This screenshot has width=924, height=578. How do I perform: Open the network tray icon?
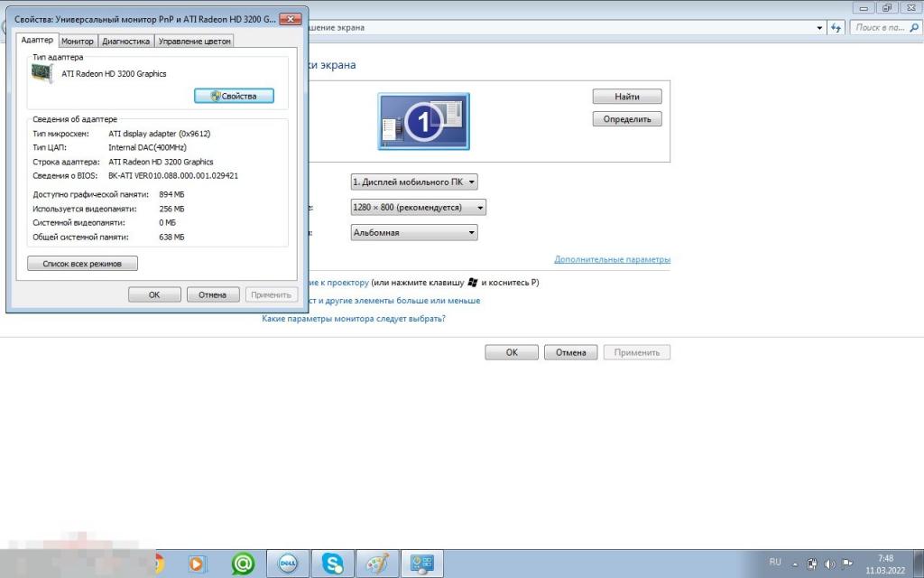click(x=811, y=564)
